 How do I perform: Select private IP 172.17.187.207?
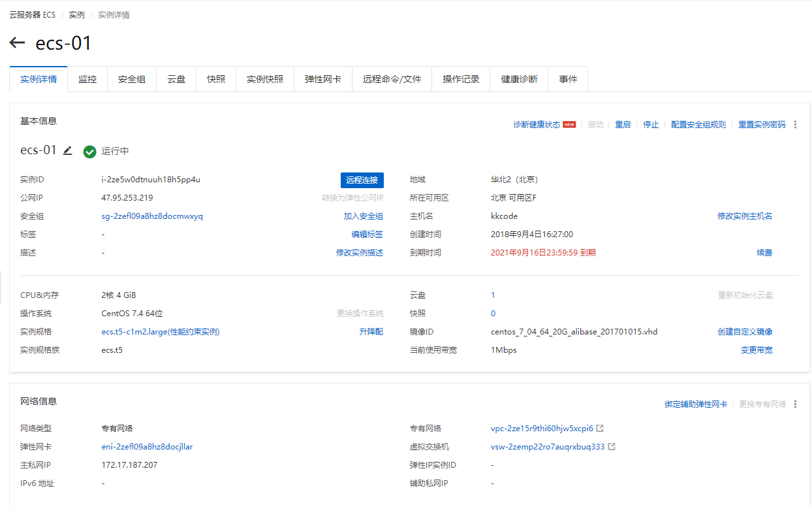click(129, 465)
